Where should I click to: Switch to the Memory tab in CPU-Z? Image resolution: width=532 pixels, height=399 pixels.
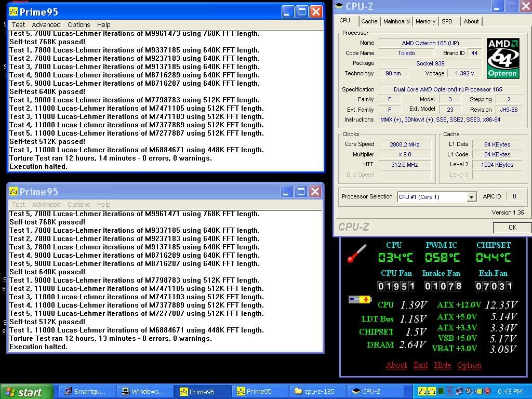(x=425, y=21)
